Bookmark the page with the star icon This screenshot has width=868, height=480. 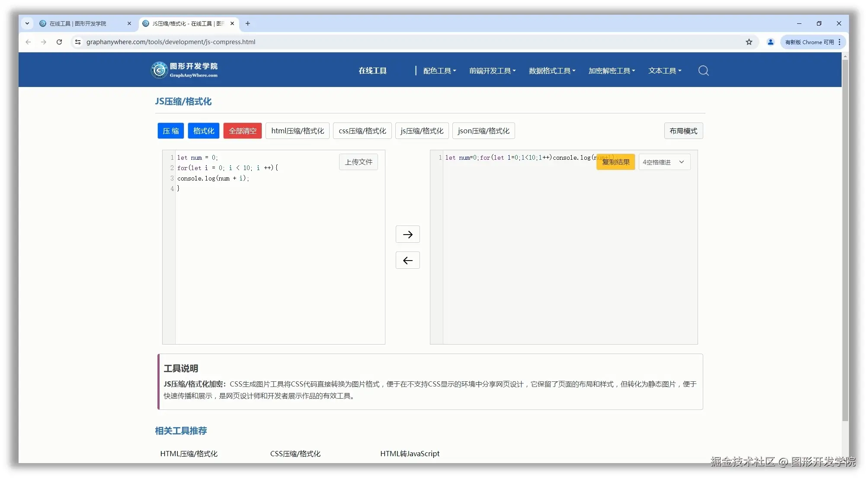coord(749,42)
